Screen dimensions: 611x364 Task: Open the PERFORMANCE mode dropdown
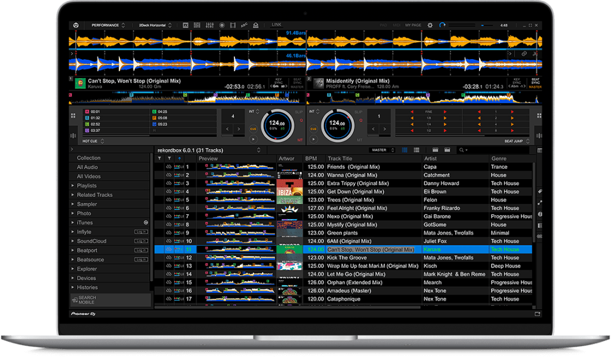tap(108, 25)
